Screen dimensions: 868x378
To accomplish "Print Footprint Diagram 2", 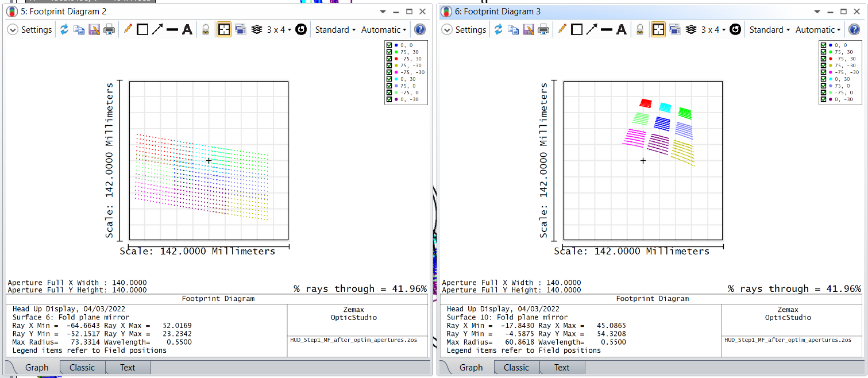I will coord(109,30).
